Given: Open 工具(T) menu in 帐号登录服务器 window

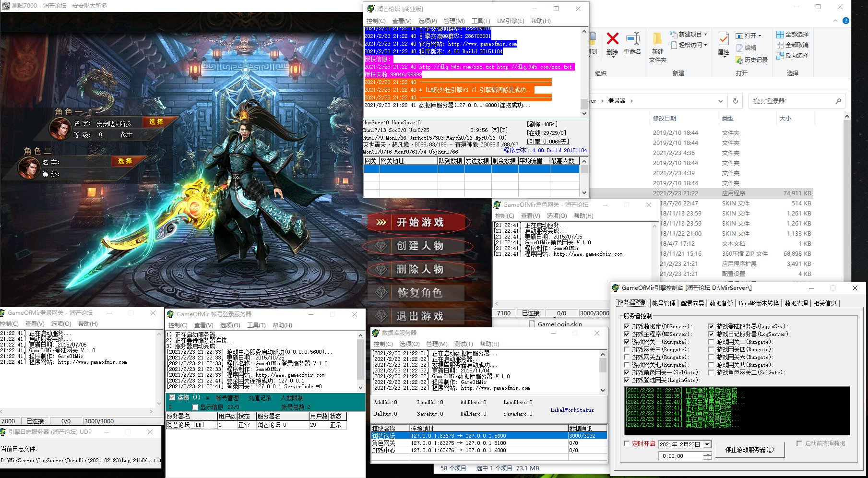Looking at the screenshot, I should tap(256, 325).
